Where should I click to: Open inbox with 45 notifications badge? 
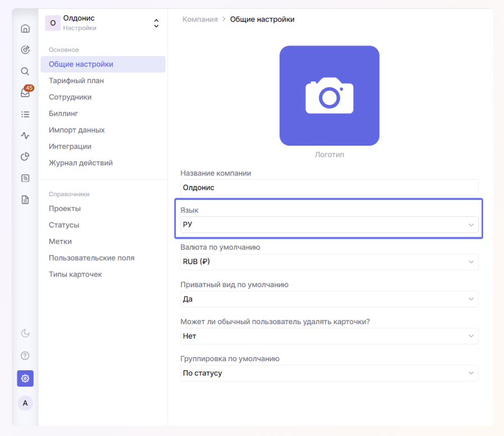coord(25,93)
